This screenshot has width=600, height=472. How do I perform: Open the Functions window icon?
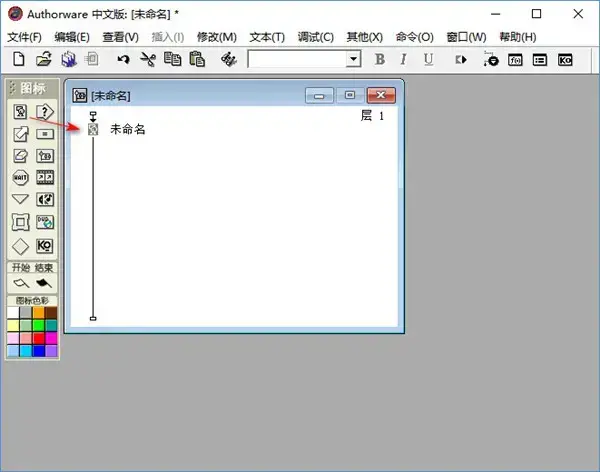515,60
